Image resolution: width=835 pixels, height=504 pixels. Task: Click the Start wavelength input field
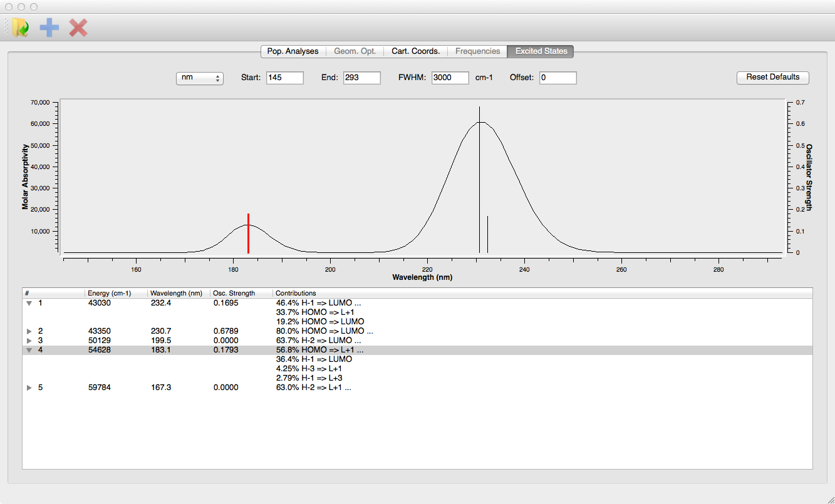[x=284, y=78]
